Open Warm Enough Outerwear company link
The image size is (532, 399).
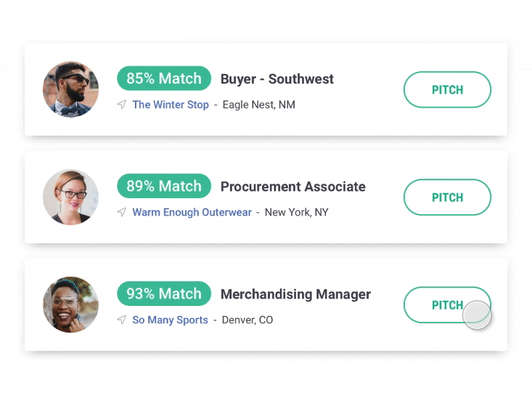(192, 212)
